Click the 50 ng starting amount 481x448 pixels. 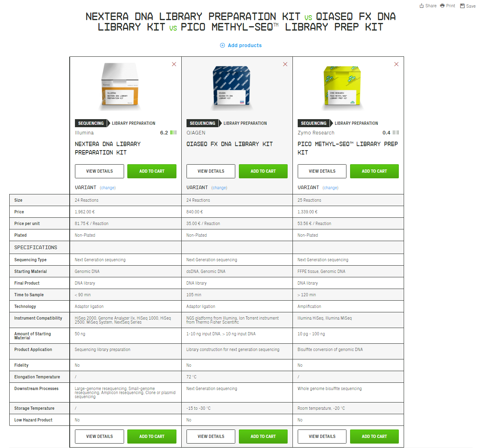click(x=80, y=334)
